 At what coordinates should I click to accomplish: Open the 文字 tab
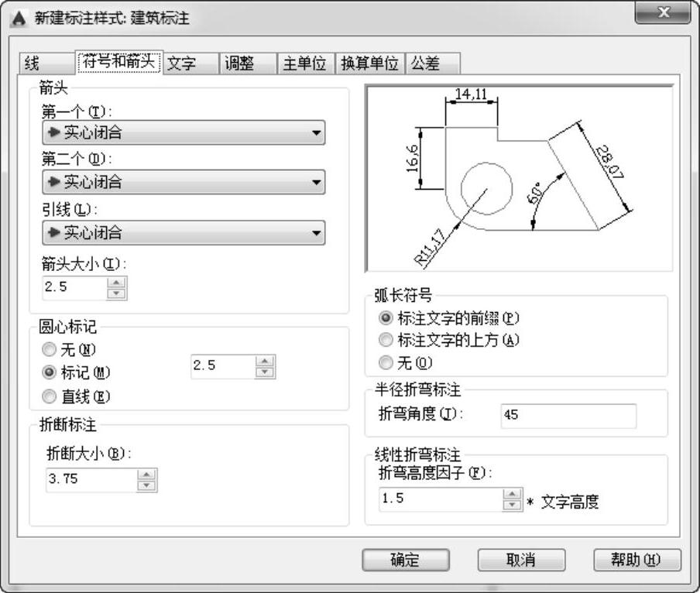click(190, 63)
